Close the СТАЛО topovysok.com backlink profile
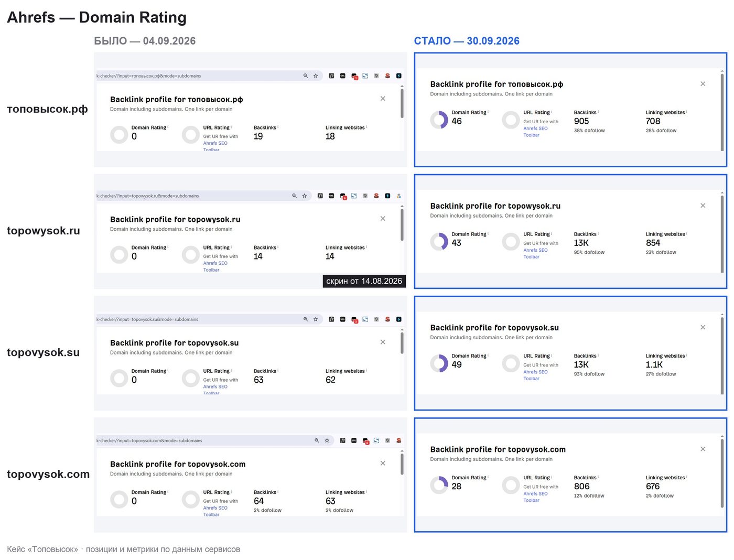Image resolution: width=734 pixels, height=560 pixels. (x=703, y=449)
